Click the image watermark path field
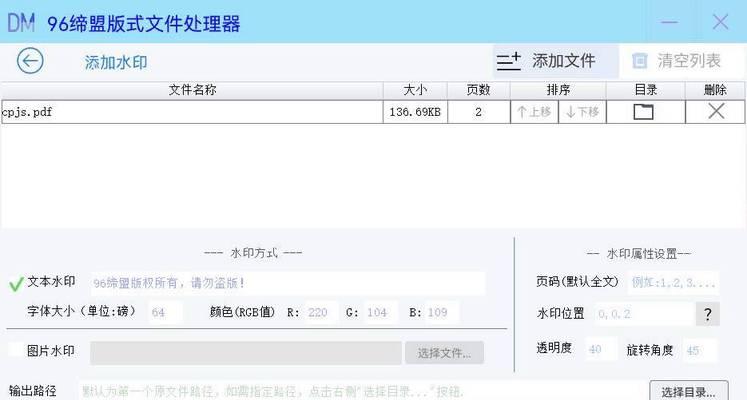 [246, 353]
